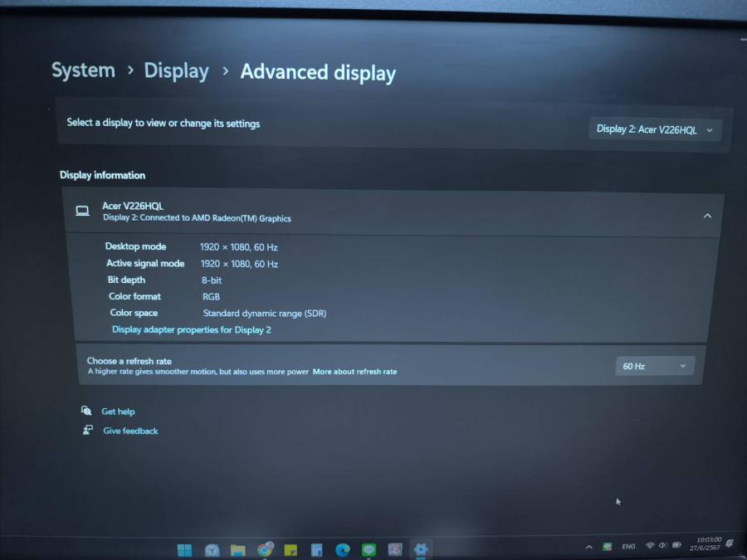
Task: Open the blue calculator-like taskbar app
Action: (316, 550)
